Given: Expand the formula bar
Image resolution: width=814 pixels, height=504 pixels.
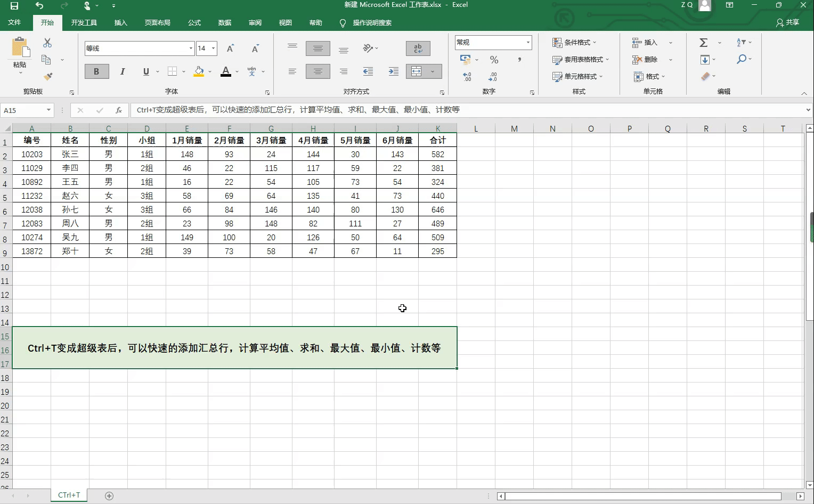Looking at the screenshot, I should 808,110.
